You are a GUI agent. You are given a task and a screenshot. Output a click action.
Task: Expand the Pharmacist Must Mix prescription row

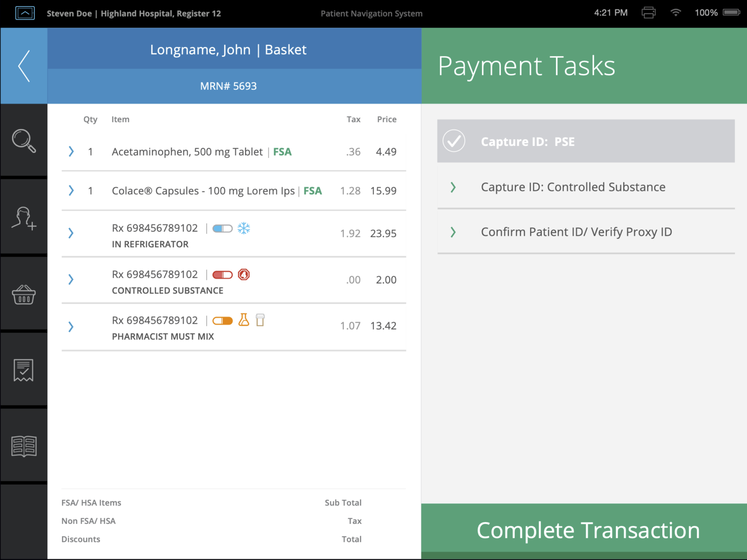[71, 327]
